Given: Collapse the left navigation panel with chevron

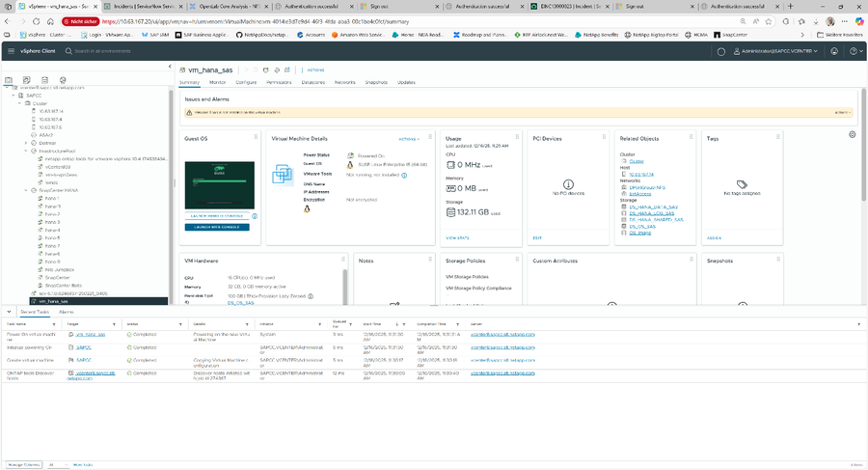Looking at the screenshot, I should pyautogui.click(x=170, y=67).
